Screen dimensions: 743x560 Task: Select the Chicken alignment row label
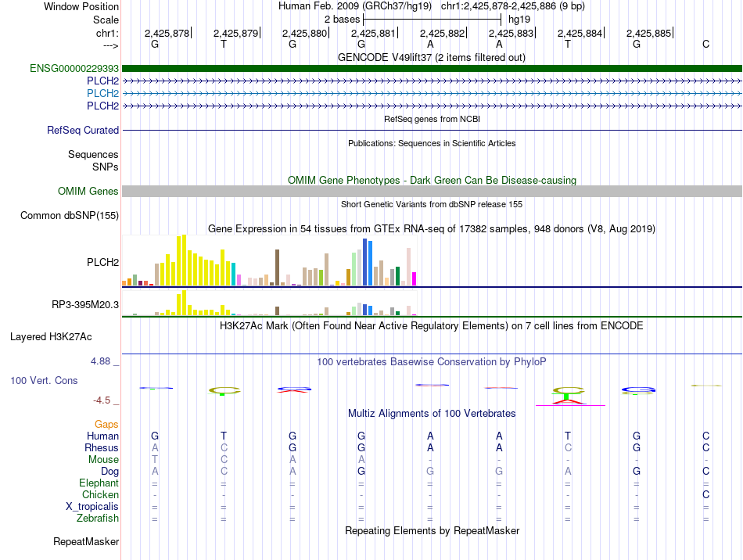pos(100,494)
